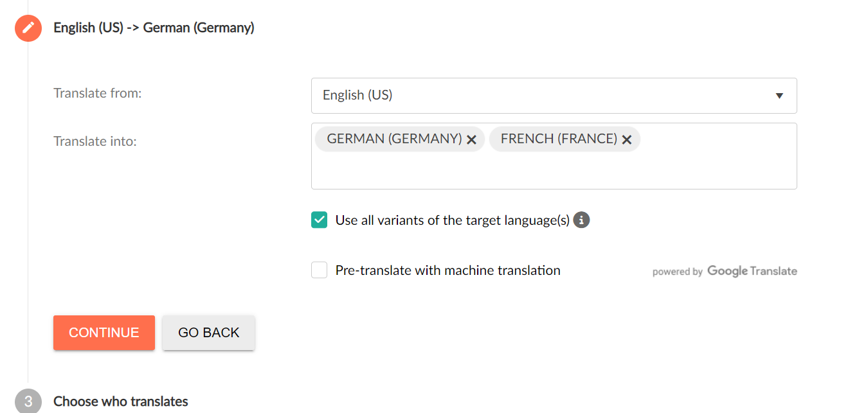
Task: Click the English (US) -> German (Germany) heading
Action: point(153,28)
